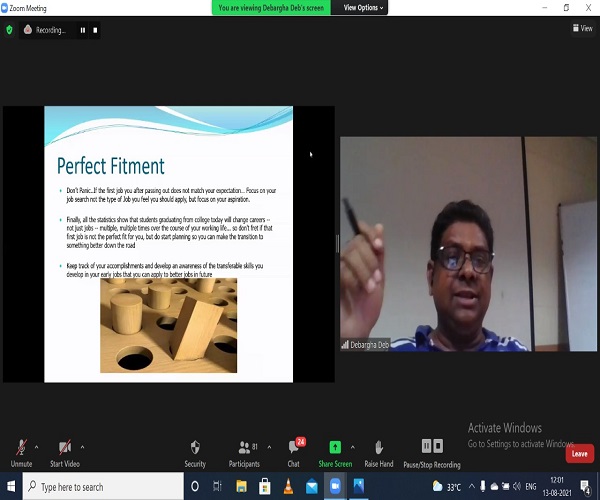Leave the meeting

coord(580,454)
